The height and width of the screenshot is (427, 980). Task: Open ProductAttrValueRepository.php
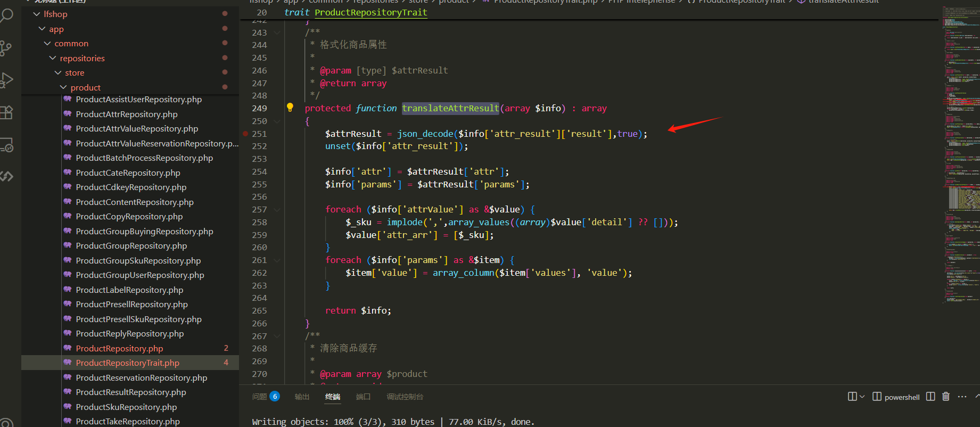[x=137, y=128]
